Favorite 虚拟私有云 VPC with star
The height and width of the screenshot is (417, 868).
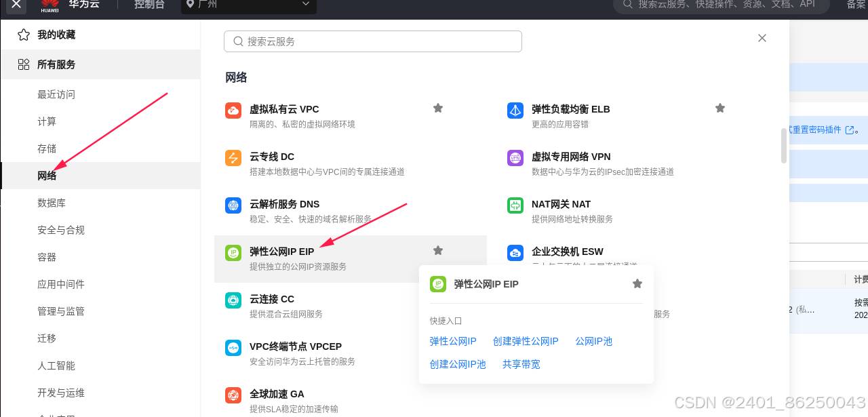tap(438, 108)
